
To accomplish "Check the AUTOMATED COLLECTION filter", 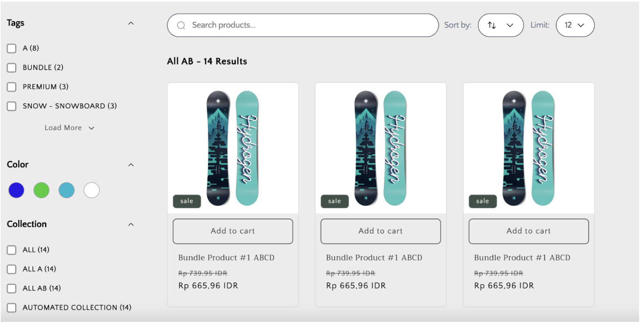I will (11, 308).
